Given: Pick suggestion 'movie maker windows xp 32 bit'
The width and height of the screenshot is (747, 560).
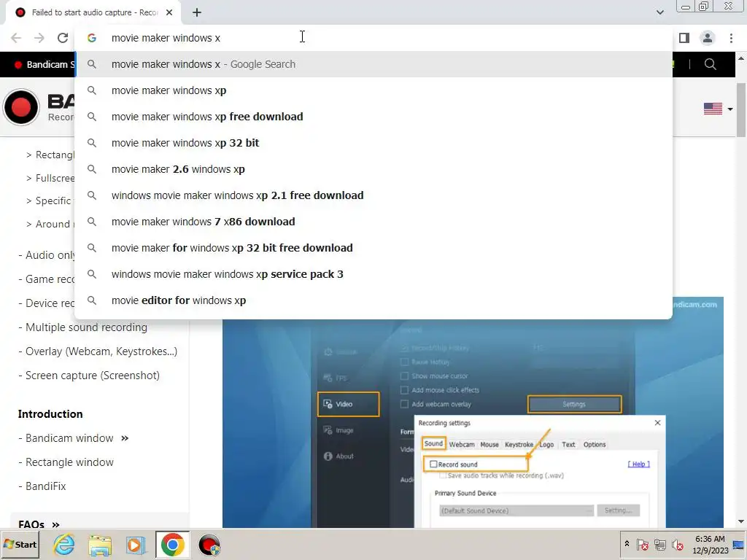Looking at the screenshot, I should click(374, 143).
